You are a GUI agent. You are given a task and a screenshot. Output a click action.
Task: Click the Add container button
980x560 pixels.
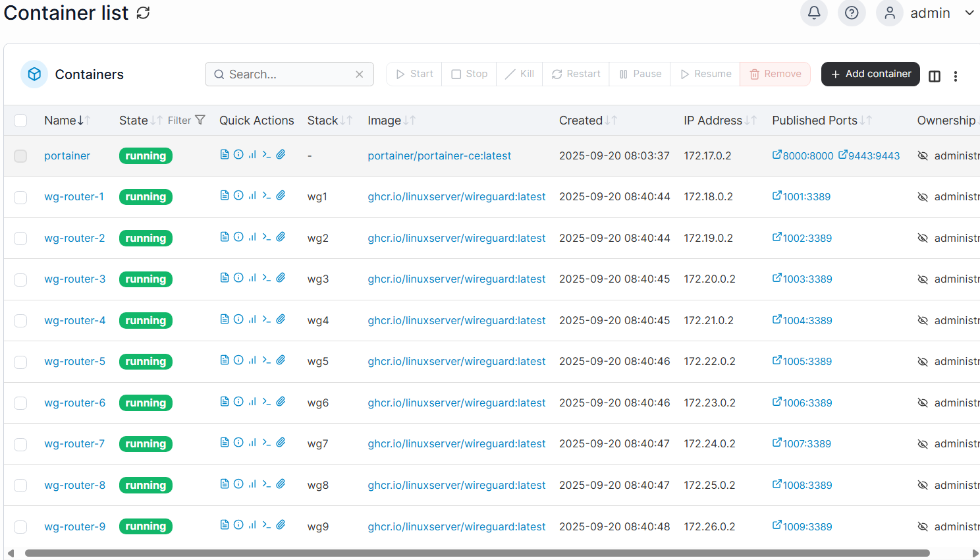pos(871,74)
